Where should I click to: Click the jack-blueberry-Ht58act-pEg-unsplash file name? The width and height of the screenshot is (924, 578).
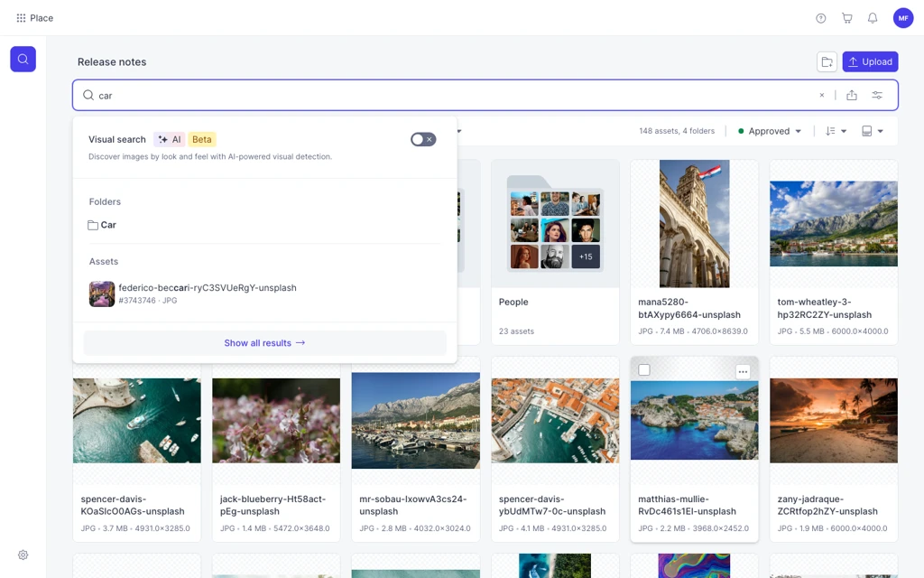click(273, 506)
